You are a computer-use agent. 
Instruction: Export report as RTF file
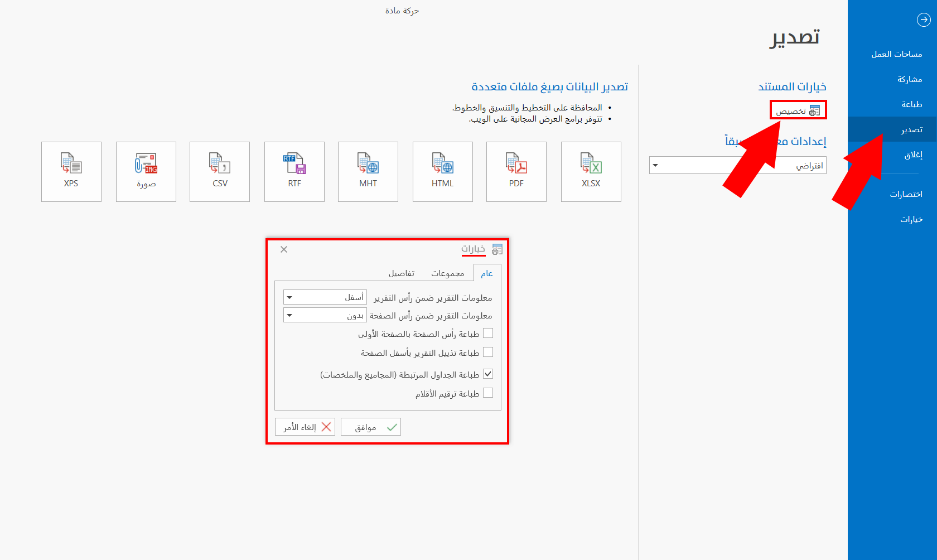coord(294,172)
